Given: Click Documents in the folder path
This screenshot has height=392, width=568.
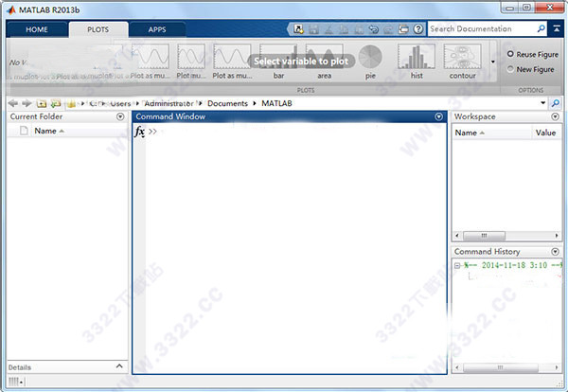Looking at the screenshot, I should (x=227, y=103).
